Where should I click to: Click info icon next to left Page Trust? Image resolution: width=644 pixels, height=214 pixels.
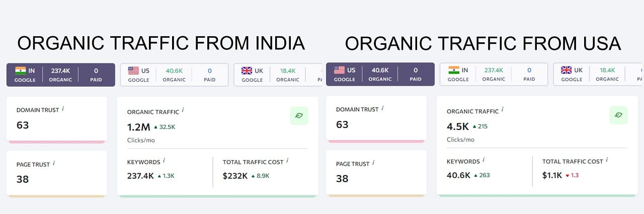54,163
